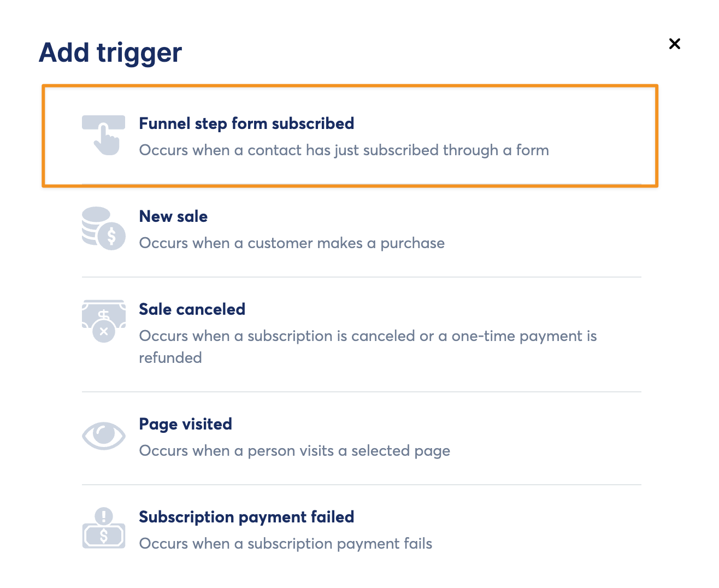
Task: Click the eye Page visited icon
Action: click(x=103, y=436)
